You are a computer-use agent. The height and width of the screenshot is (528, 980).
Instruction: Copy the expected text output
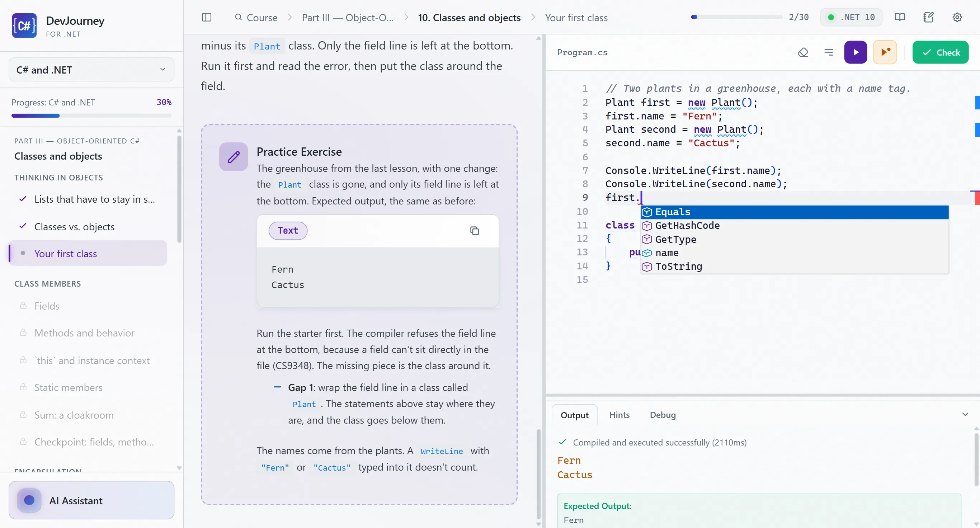[x=475, y=231]
